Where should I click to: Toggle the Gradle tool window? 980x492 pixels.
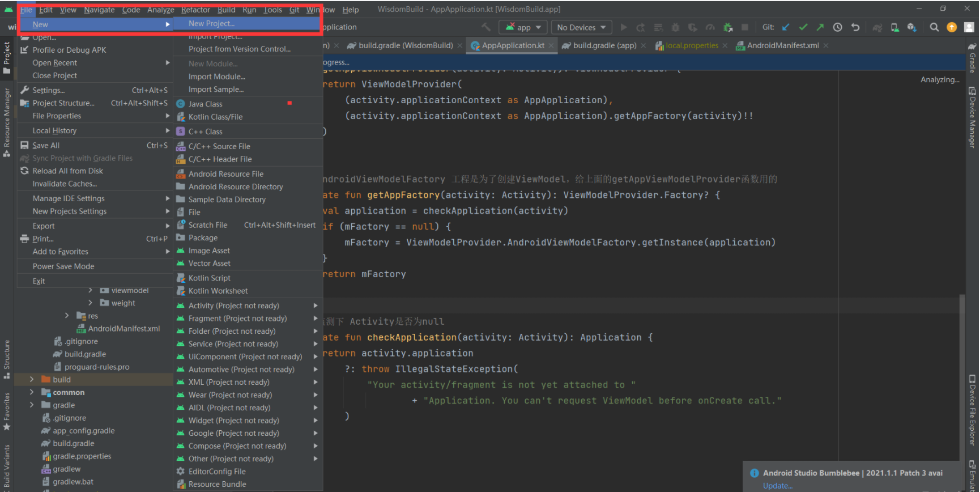(972, 58)
